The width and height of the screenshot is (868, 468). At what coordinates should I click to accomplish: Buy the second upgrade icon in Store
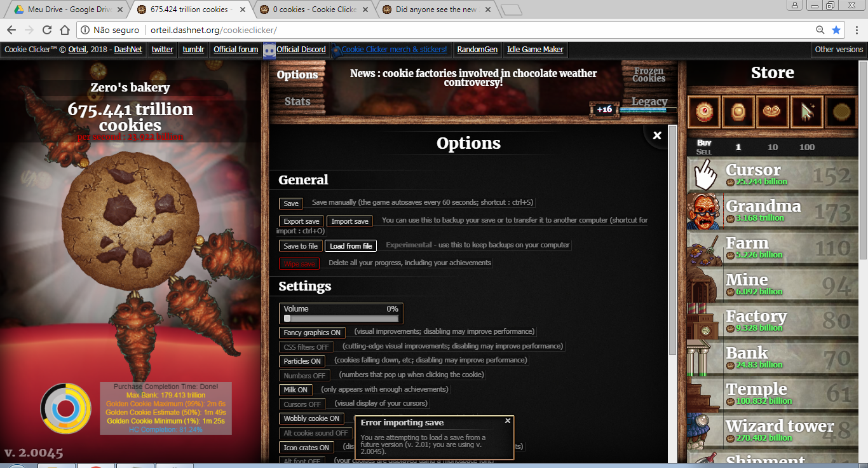[x=738, y=112]
